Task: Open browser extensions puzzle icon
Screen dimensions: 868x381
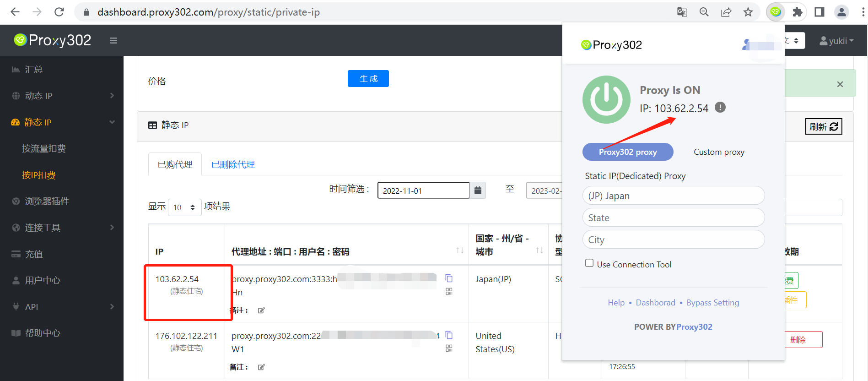Action: (798, 12)
